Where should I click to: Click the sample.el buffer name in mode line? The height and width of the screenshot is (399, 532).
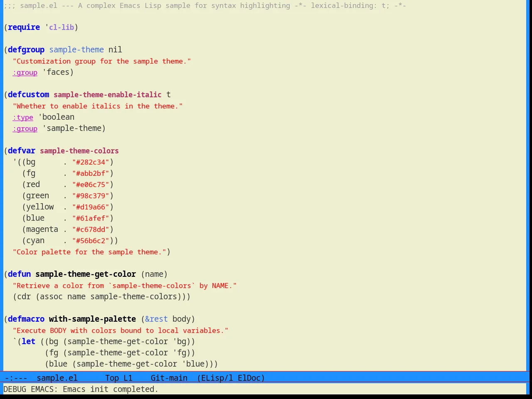click(57, 378)
